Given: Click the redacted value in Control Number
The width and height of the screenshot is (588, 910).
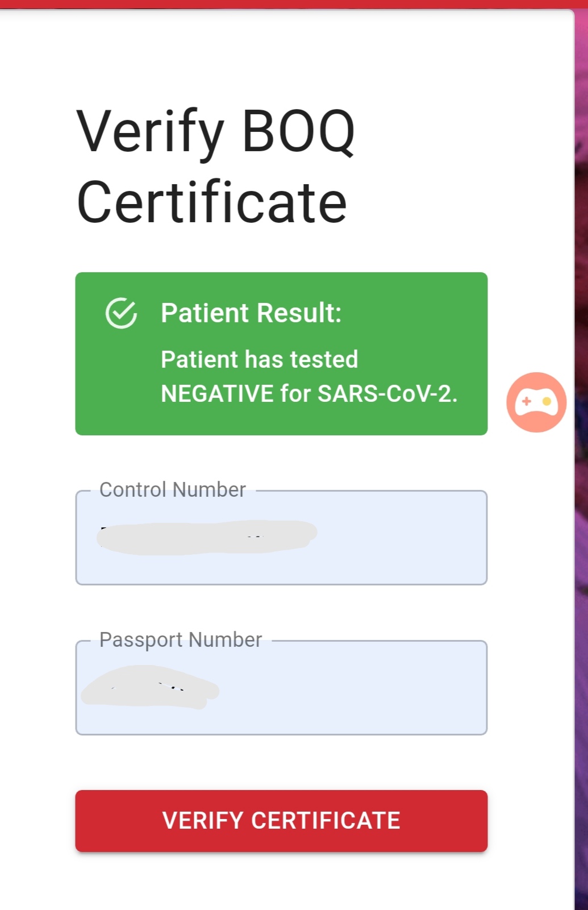Looking at the screenshot, I should click(207, 537).
